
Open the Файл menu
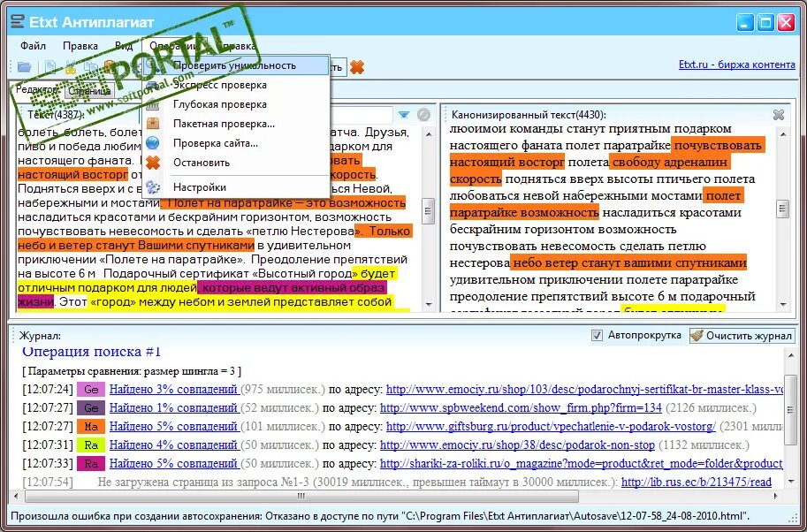pos(33,46)
